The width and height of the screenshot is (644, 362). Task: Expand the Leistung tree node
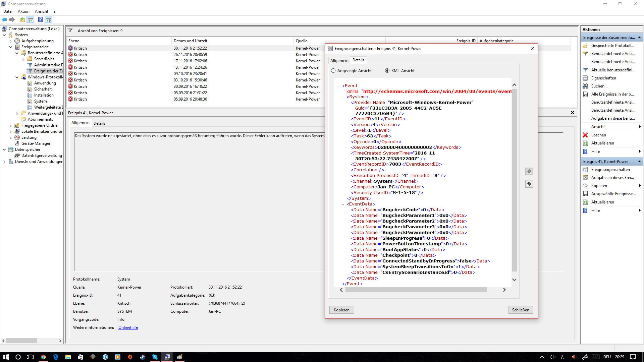click(10, 137)
